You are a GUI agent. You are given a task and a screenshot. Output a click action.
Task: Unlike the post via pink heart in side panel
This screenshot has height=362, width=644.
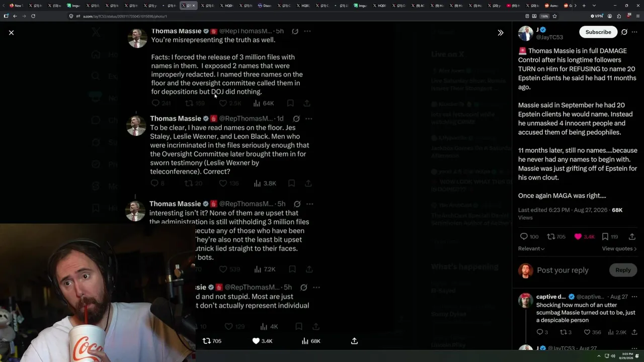(x=586, y=236)
